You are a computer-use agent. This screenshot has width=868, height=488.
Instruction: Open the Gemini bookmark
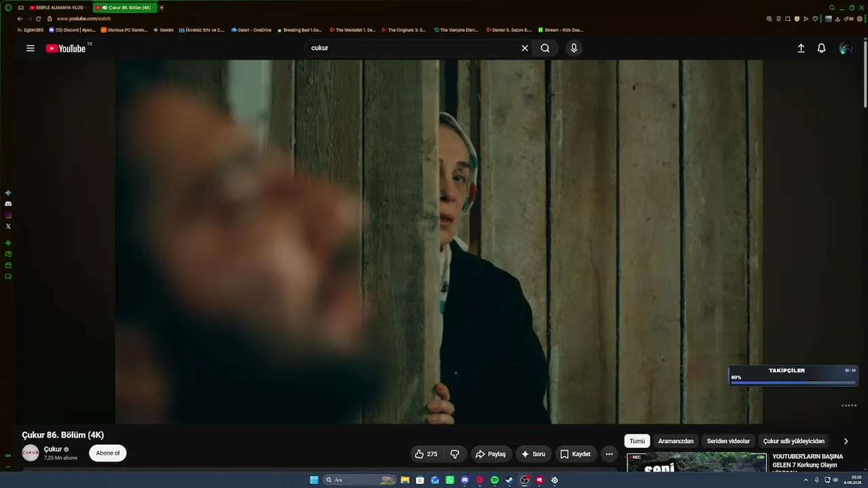pos(163,30)
